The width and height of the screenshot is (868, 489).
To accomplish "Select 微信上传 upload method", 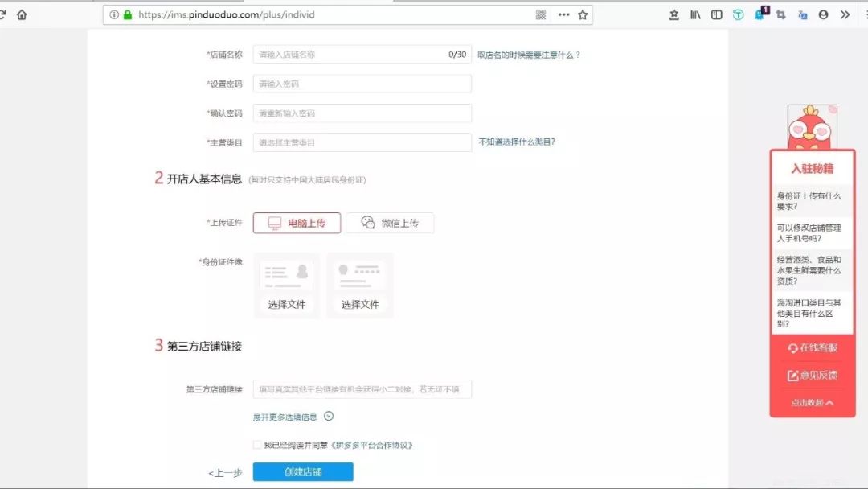I will (x=390, y=223).
